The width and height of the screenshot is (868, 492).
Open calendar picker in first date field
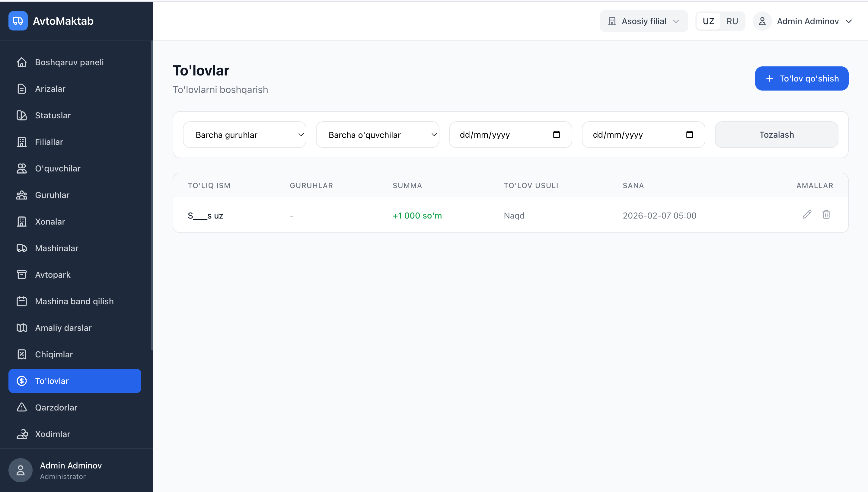click(556, 135)
